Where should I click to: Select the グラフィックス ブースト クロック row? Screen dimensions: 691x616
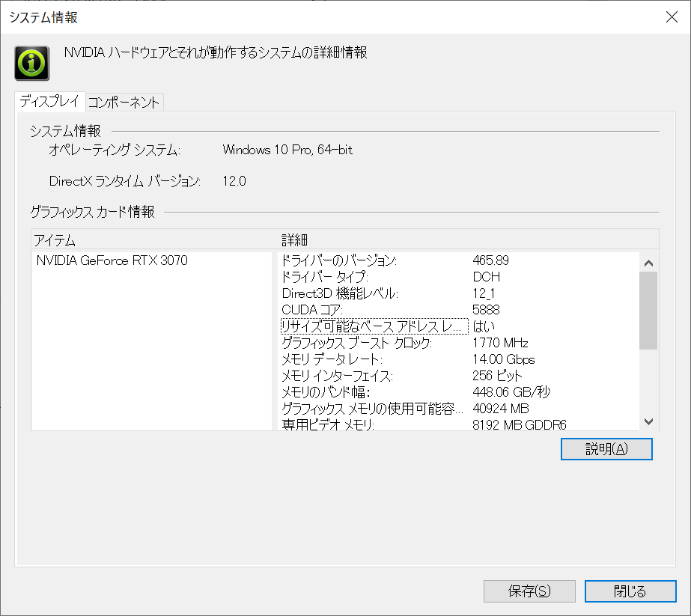coord(460,342)
